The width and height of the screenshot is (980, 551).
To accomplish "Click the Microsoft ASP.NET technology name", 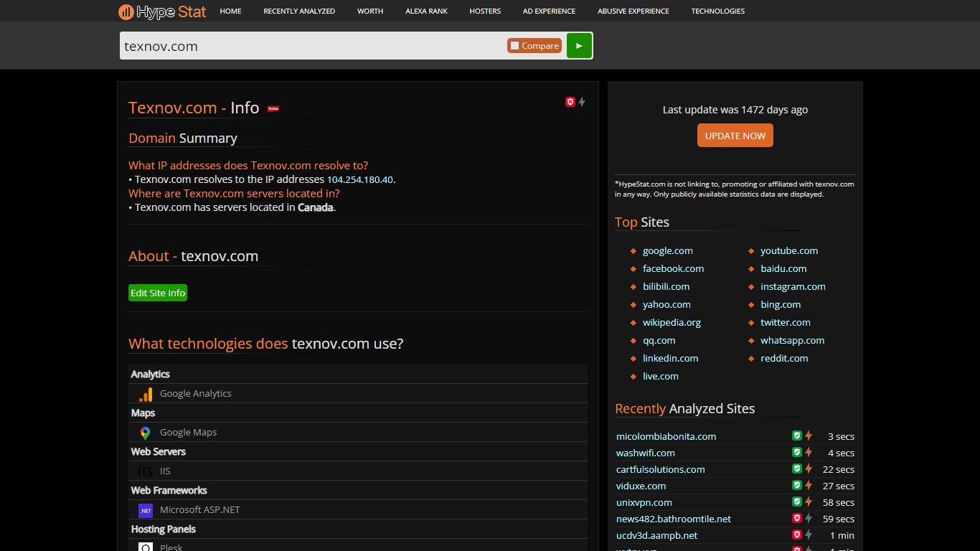I will tap(199, 510).
